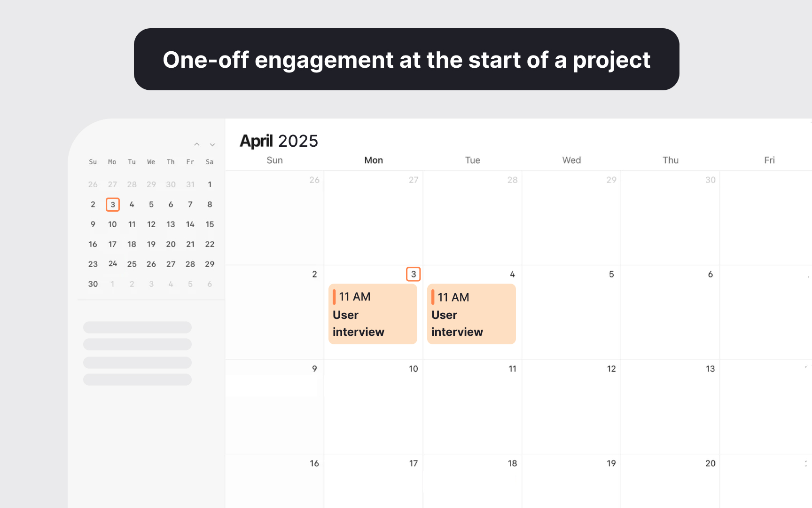Select the highlighted date 3 in mini calendar
Viewport: 812px width, 508px height.
tap(112, 205)
